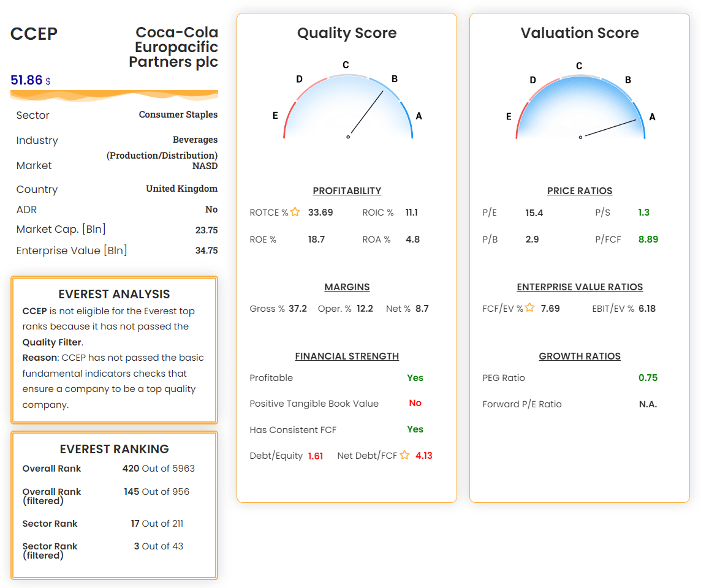
Task: Open the FINANCIAL STRENGTH section heading
Action: click(347, 356)
